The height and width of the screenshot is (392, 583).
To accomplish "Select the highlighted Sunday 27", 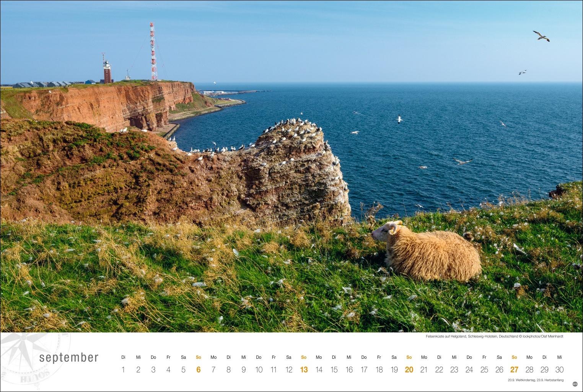I will [515, 370].
